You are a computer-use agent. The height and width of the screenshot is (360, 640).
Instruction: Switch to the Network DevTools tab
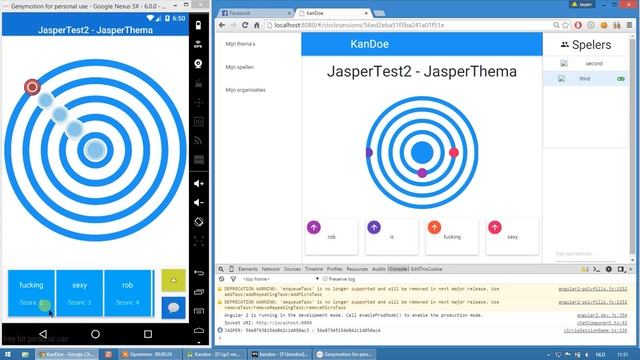click(271, 269)
